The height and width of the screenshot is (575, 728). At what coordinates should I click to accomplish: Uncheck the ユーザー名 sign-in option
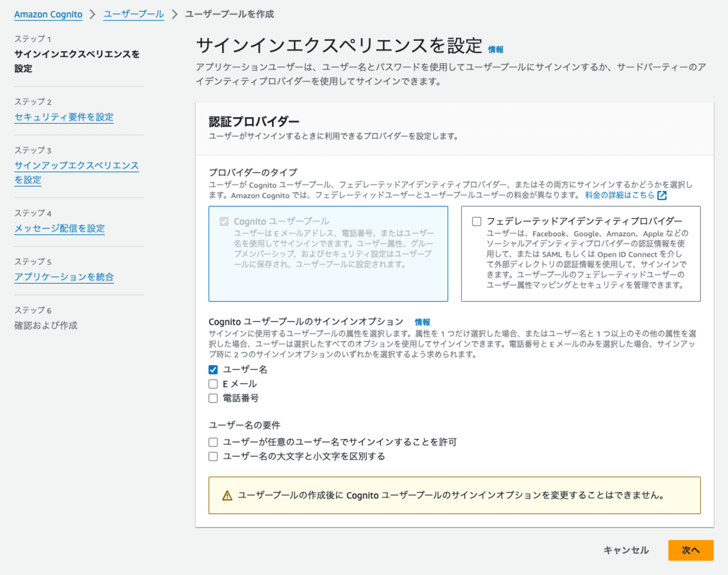pos(213,370)
